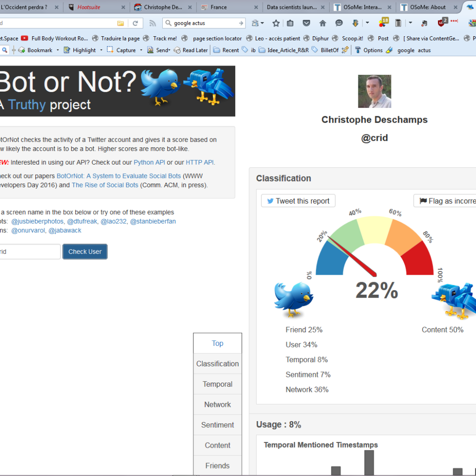476x476 pixels.
Task: Expand the Bookmark dropdown arrow
Action: click(x=58, y=50)
